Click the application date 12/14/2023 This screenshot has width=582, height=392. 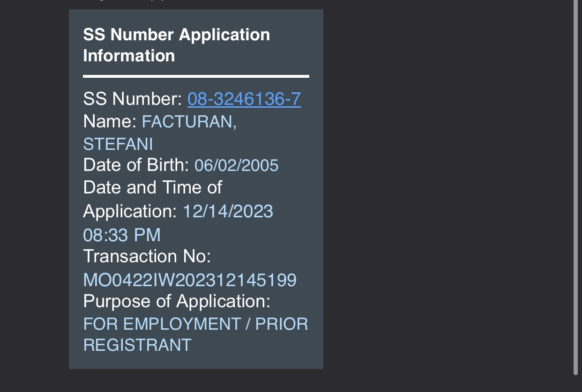point(228,211)
